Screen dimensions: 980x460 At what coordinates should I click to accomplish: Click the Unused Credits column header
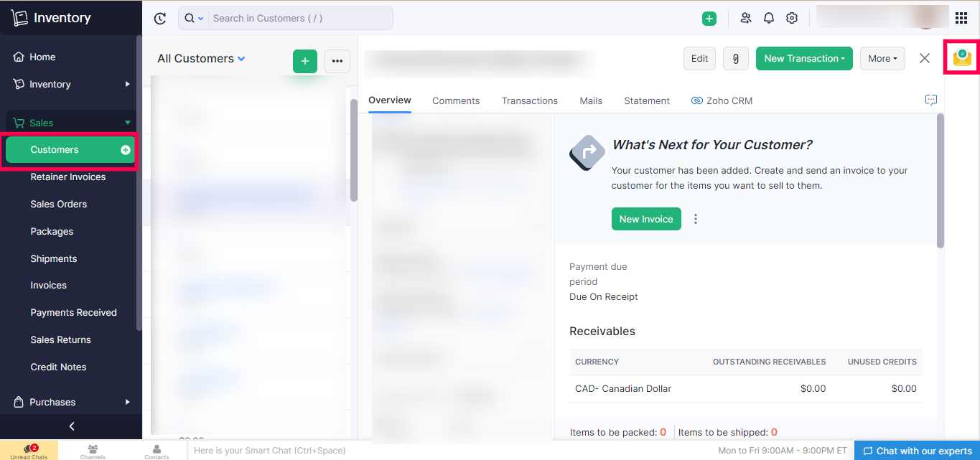(x=882, y=362)
